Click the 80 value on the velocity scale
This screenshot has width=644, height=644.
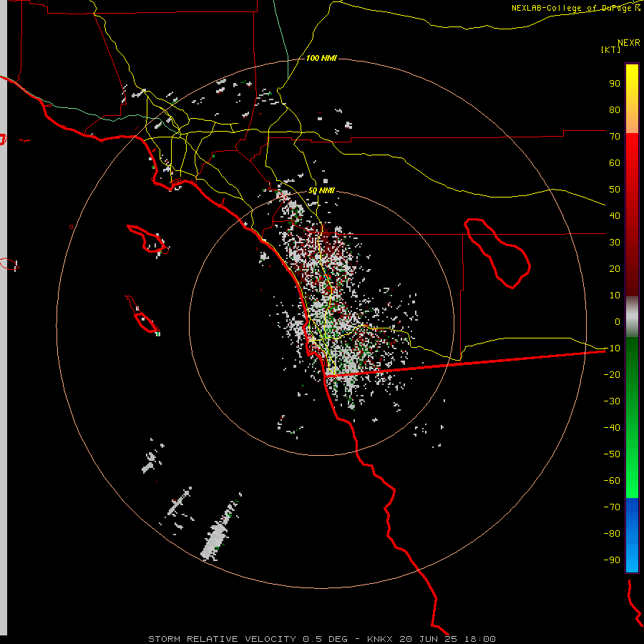pyautogui.click(x=615, y=110)
